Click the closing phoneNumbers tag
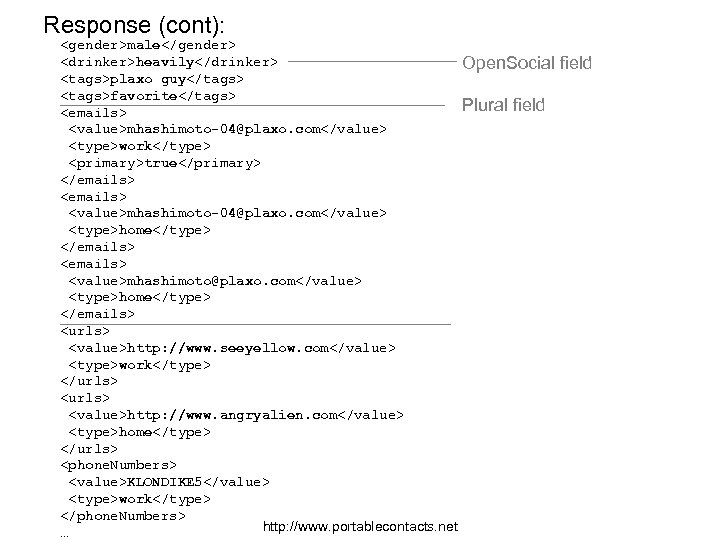Viewport: 720px width, 540px height. [x=123, y=516]
